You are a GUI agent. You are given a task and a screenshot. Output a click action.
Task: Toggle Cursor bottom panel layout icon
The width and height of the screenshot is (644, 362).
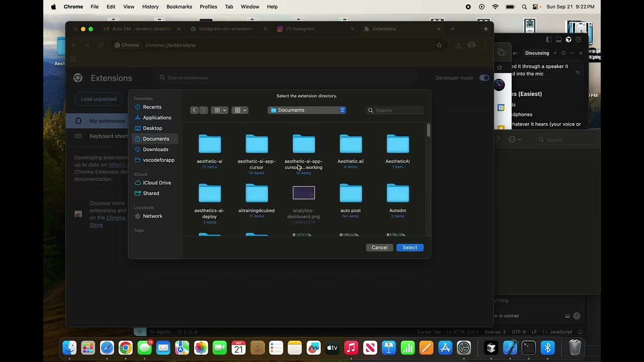pos(558,40)
